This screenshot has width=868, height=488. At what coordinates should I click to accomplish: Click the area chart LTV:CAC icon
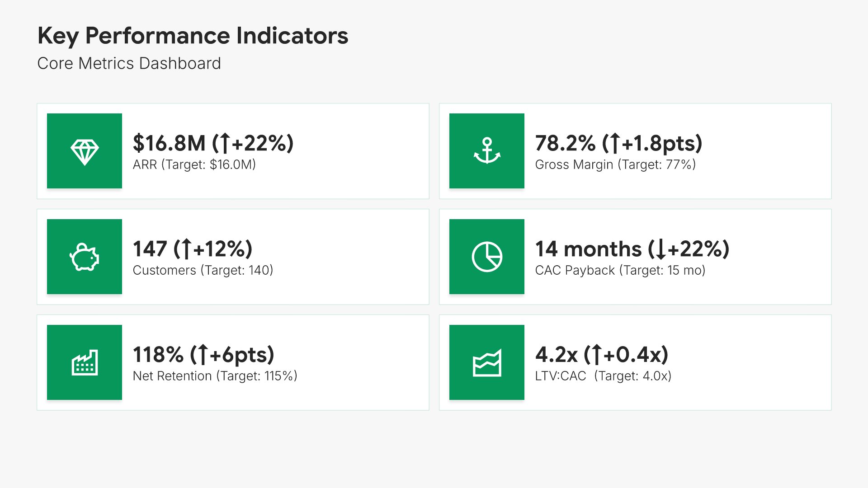[487, 362]
